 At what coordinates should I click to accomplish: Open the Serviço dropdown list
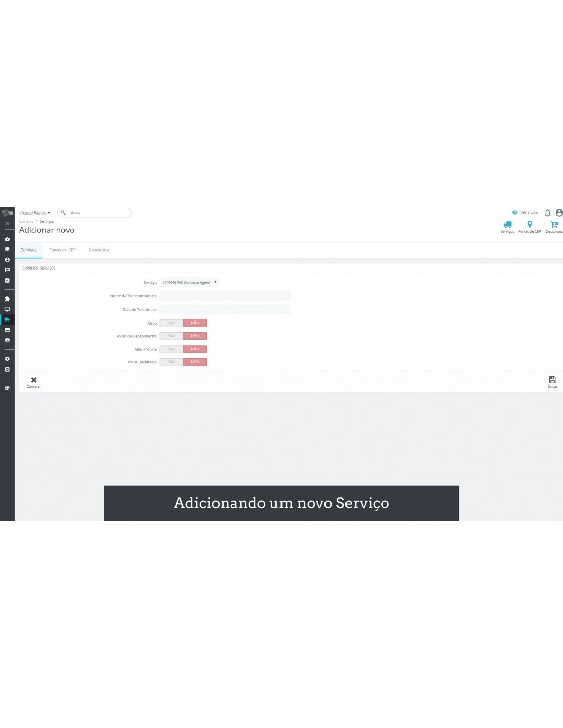(189, 283)
